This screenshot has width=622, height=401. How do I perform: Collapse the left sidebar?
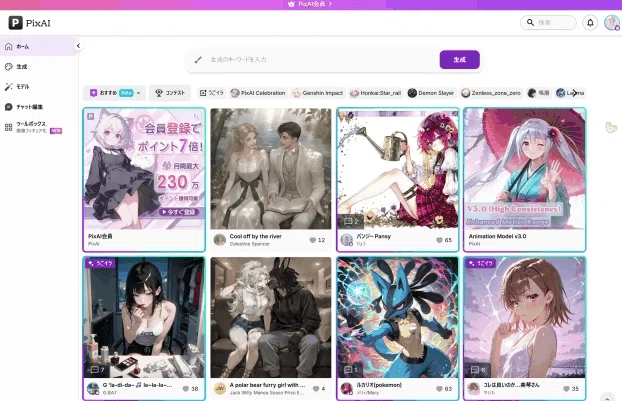pos(78,46)
